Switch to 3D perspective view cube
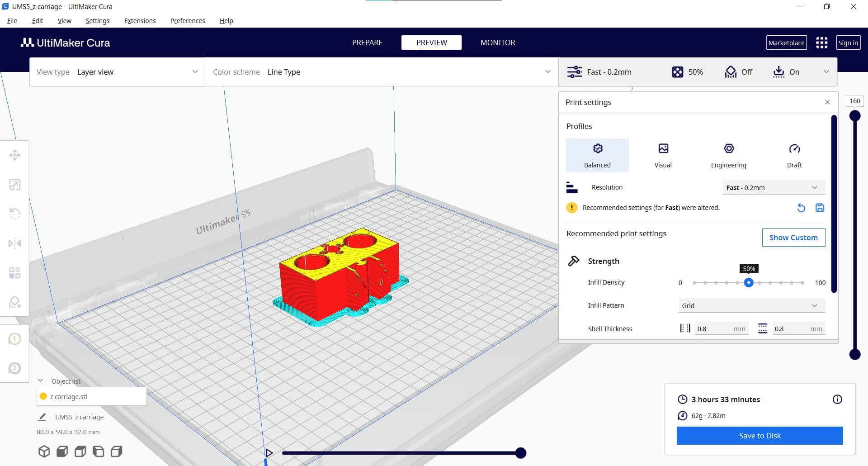868x466 pixels. click(44, 452)
